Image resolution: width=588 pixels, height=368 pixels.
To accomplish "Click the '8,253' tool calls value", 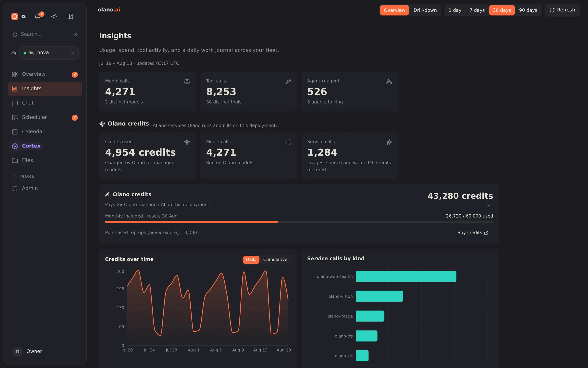I will [x=221, y=92].
